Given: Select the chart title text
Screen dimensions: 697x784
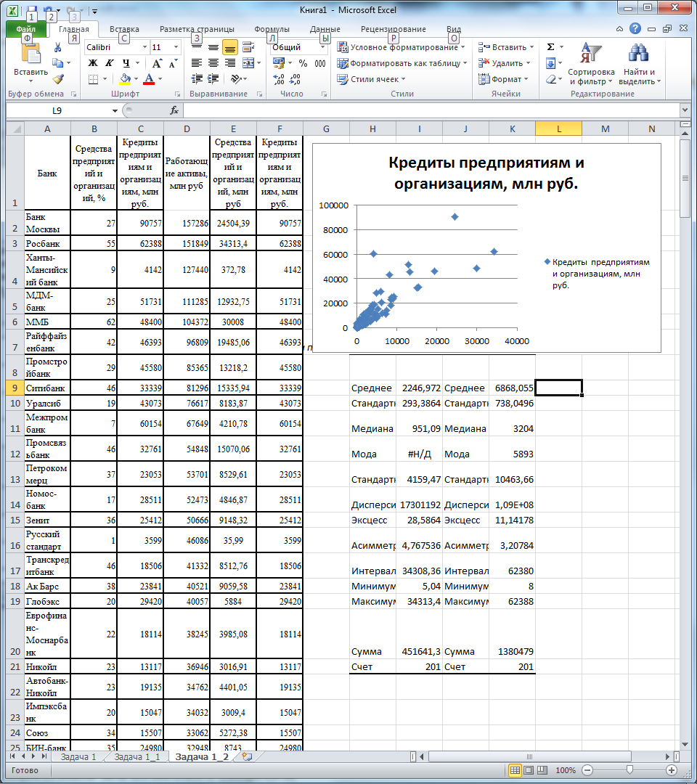Looking at the screenshot, I should point(486,173).
